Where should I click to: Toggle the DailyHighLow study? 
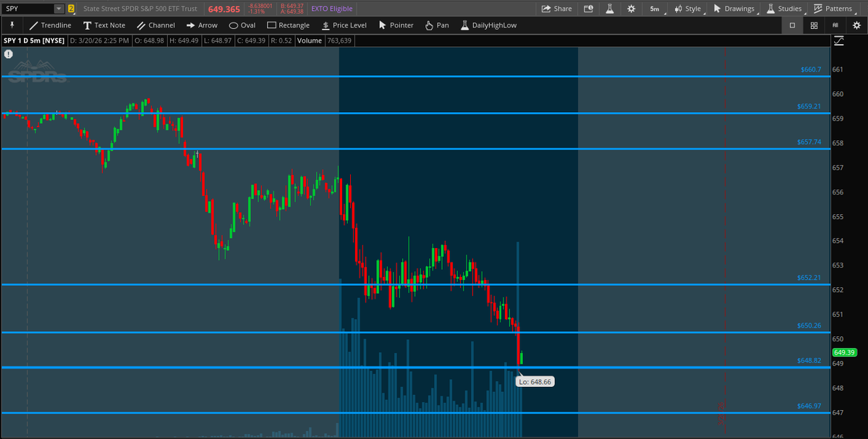489,25
